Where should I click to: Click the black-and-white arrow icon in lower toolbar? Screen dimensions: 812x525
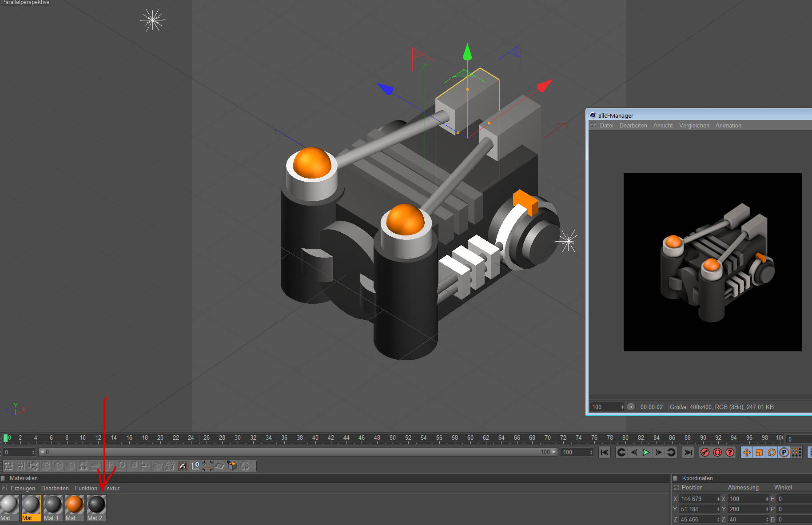(x=183, y=466)
